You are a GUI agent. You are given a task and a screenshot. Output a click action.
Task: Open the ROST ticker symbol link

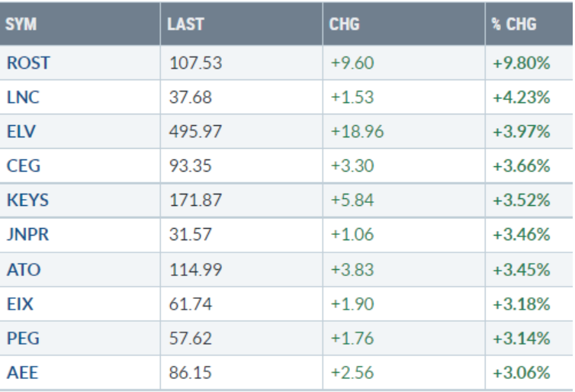28,63
